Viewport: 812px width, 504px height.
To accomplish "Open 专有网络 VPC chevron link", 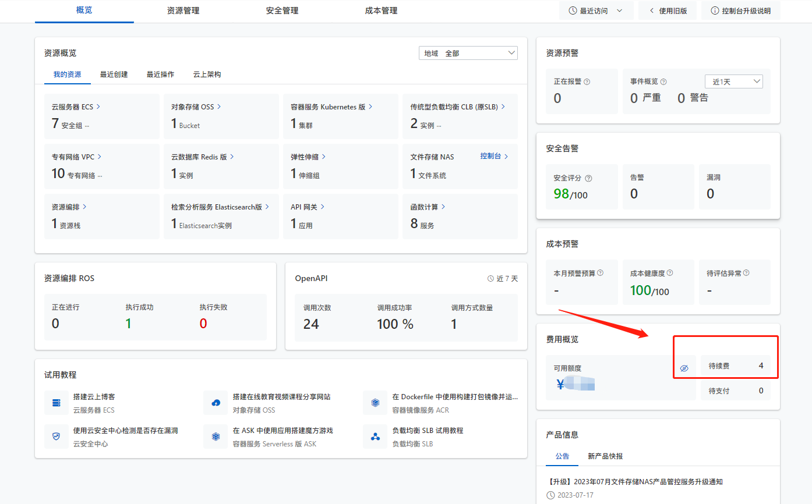I will click(100, 157).
